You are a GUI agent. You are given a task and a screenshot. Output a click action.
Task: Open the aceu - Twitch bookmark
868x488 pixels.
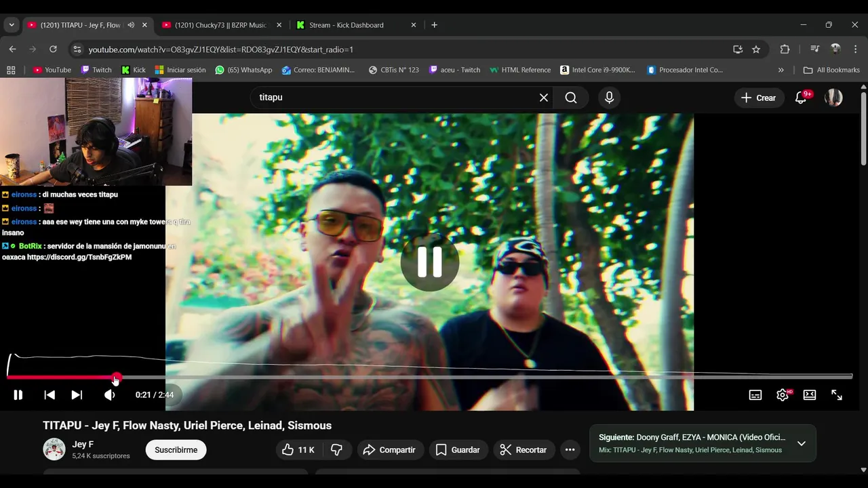[x=455, y=70]
